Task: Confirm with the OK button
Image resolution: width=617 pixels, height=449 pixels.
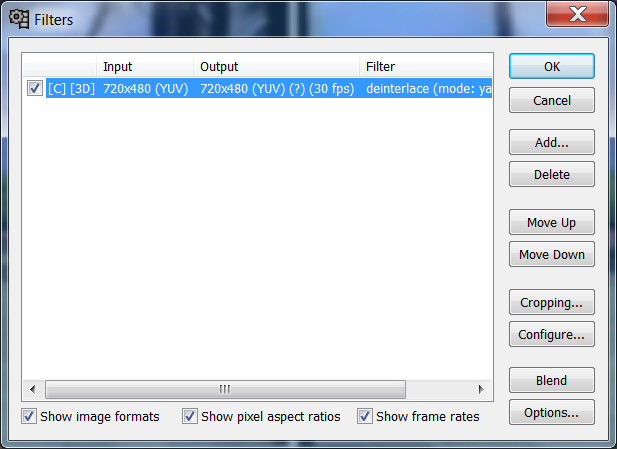Action: point(552,67)
